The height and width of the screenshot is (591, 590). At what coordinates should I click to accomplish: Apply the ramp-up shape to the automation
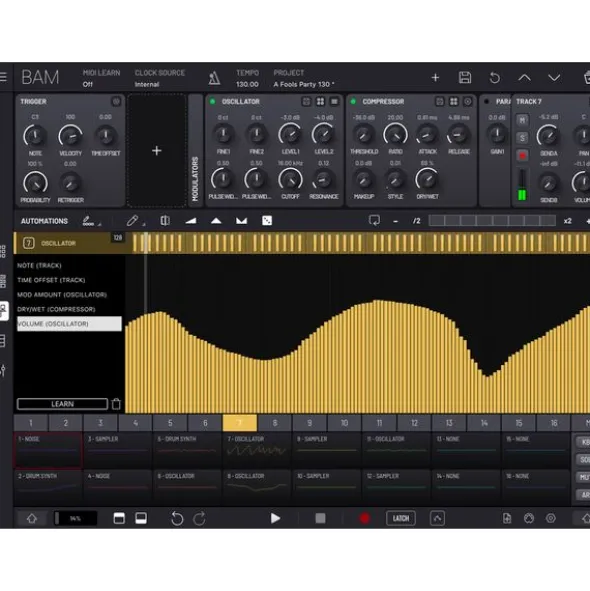[x=191, y=220]
